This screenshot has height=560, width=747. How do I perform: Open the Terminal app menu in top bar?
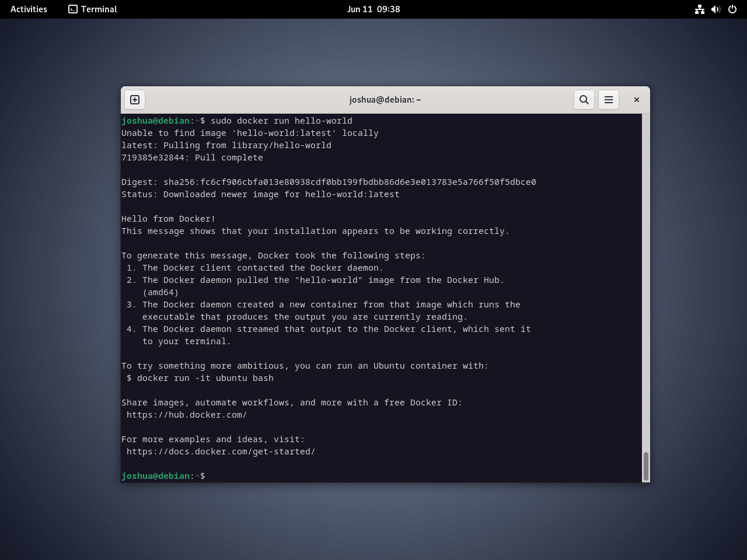pos(93,9)
